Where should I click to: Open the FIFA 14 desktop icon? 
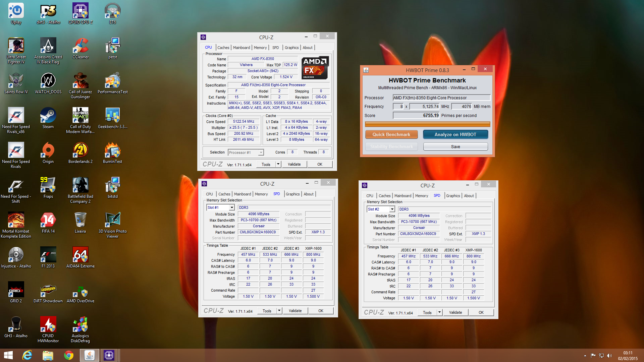click(48, 223)
